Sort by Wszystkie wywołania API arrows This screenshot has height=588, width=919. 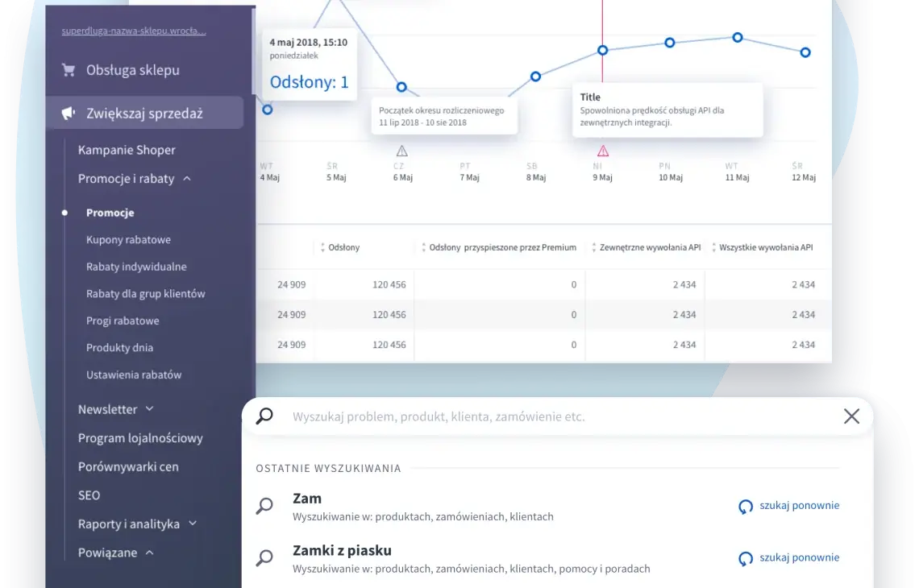pos(714,248)
